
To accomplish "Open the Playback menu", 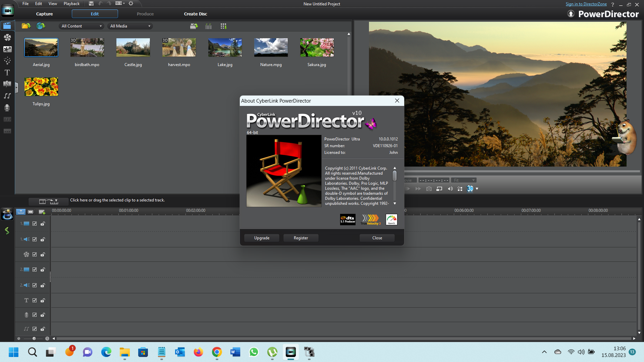I will [x=71, y=4].
